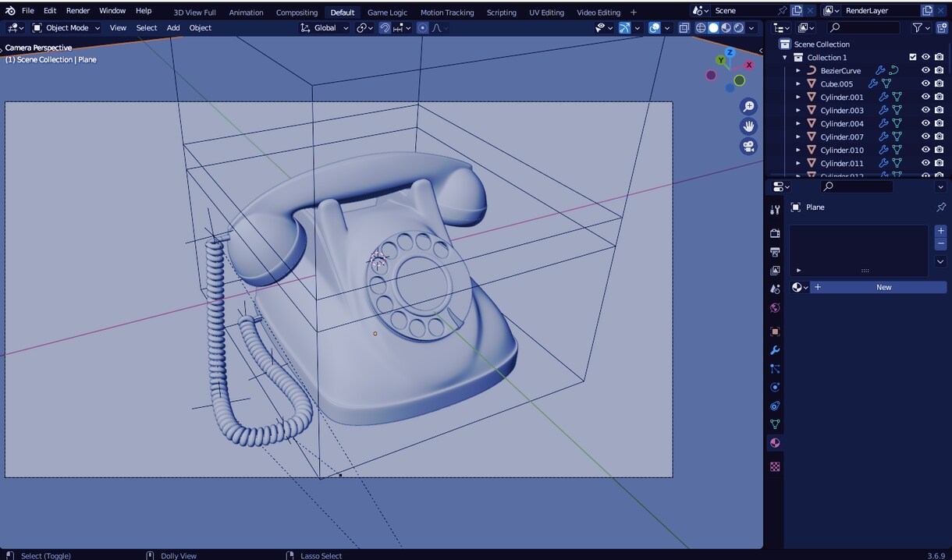Expand the BezierCurve tree item
Image resolution: width=952 pixels, height=560 pixels.
pos(798,70)
